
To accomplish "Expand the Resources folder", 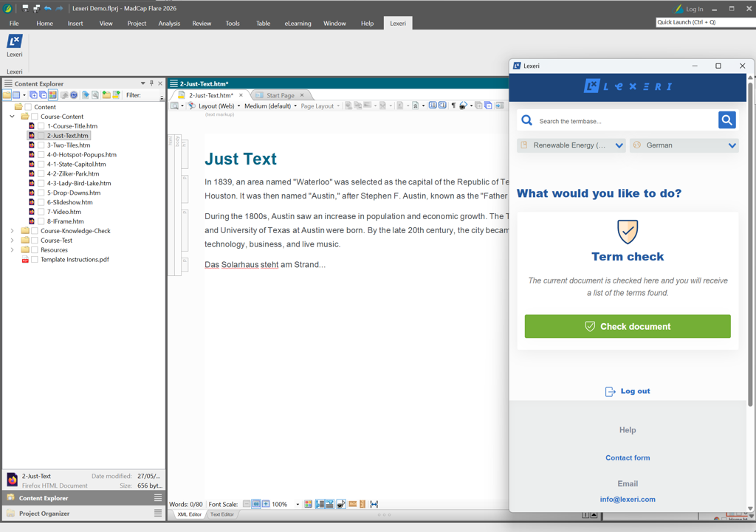I will coord(12,249).
